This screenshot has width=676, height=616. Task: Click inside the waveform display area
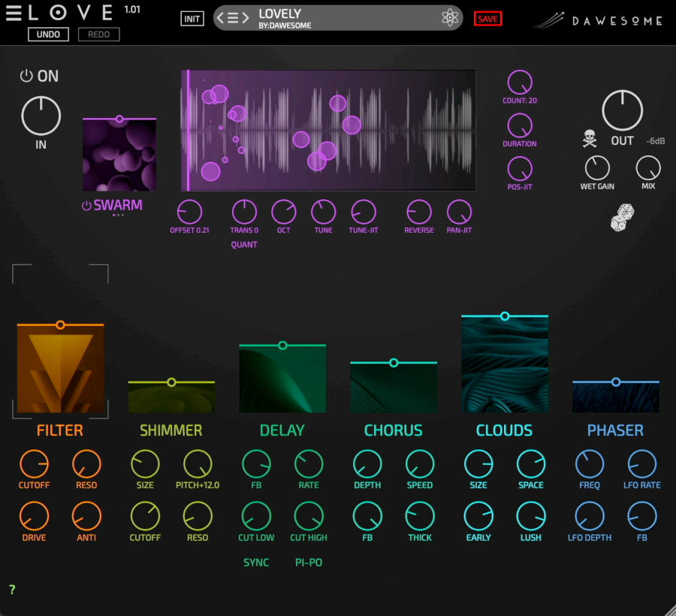coord(327,129)
